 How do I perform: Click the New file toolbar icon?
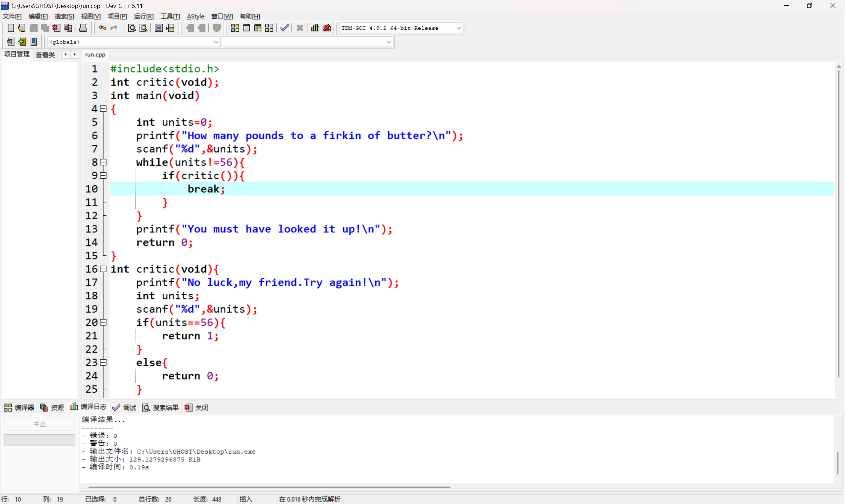coord(11,28)
